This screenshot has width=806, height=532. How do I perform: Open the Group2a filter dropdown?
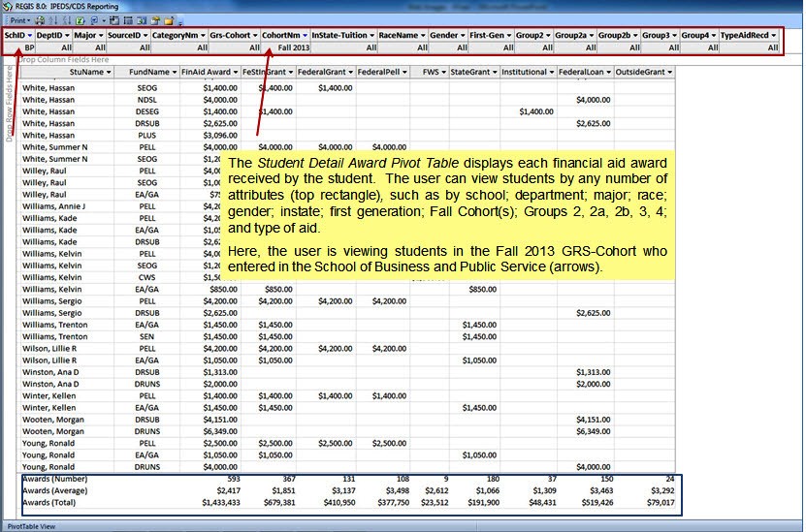click(592, 35)
